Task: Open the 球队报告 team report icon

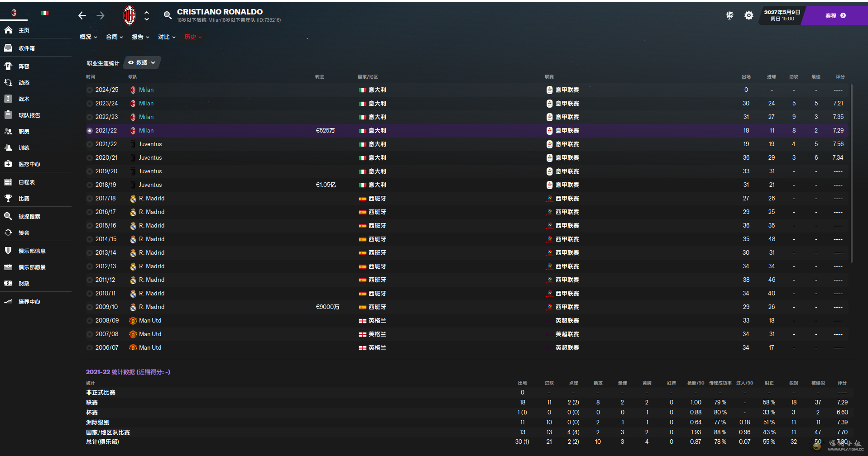Action: pyautogui.click(x=8, y=115)
